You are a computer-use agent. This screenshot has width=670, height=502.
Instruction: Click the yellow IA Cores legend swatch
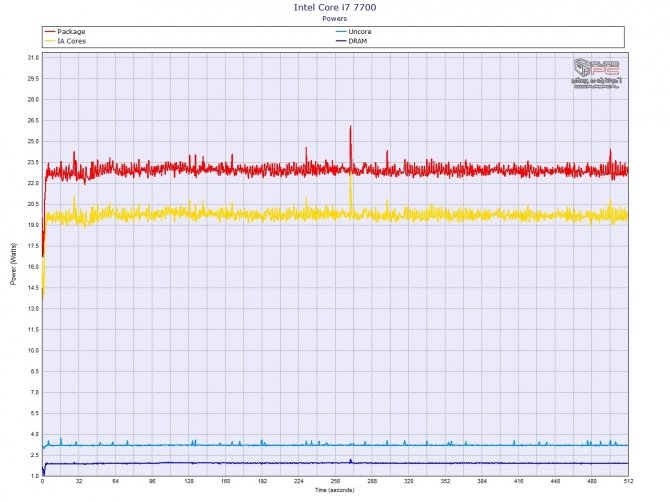(50, 41)
